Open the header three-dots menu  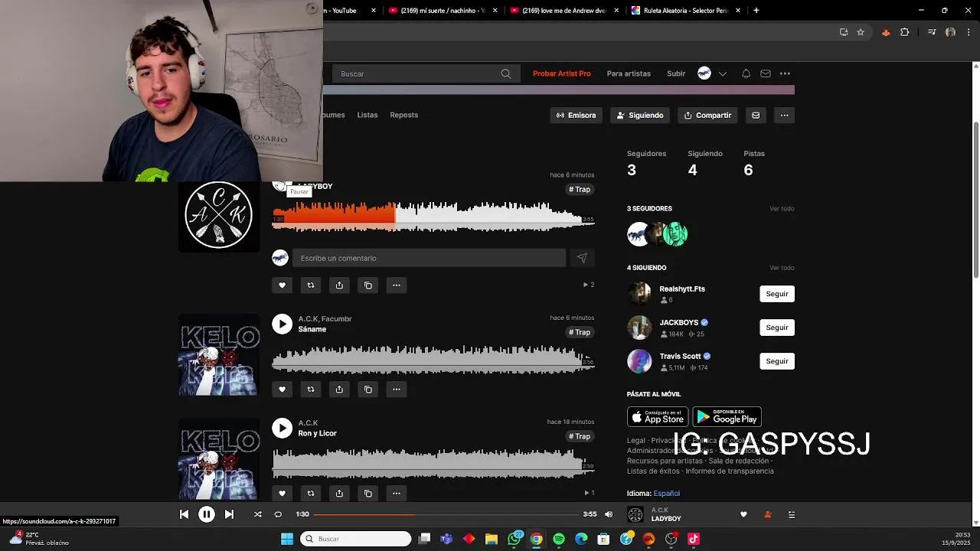coord(785,73)
